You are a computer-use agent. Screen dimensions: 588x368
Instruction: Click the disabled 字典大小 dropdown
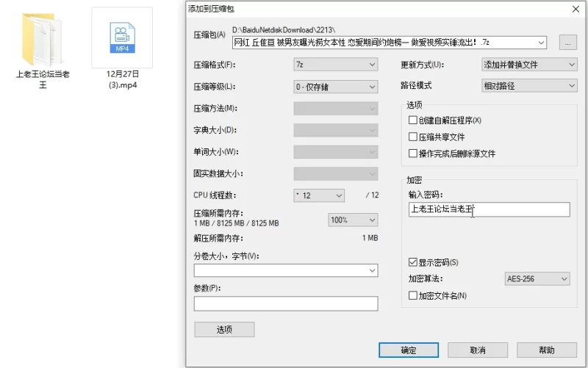[x=336, y=130]
